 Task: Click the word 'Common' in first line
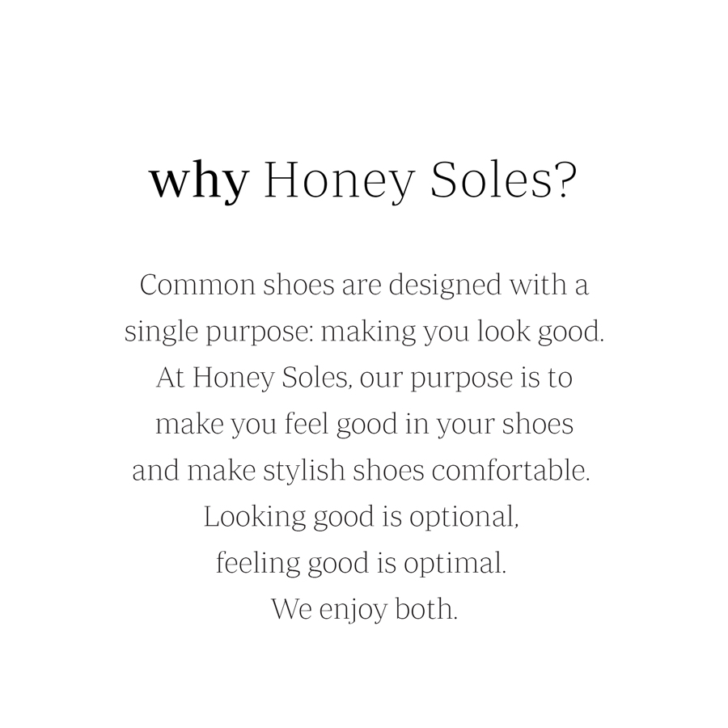coord(197,285)
